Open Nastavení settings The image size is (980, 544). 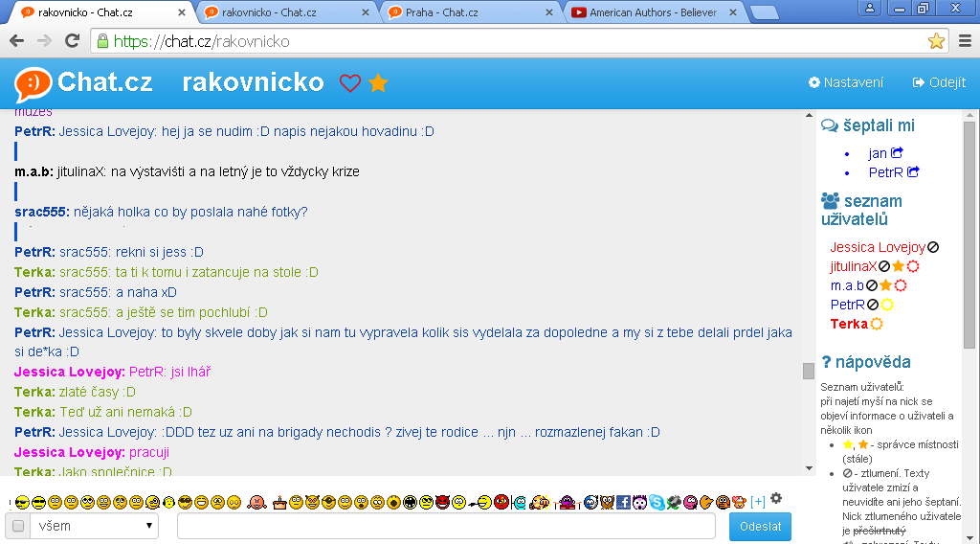point(846,82)
